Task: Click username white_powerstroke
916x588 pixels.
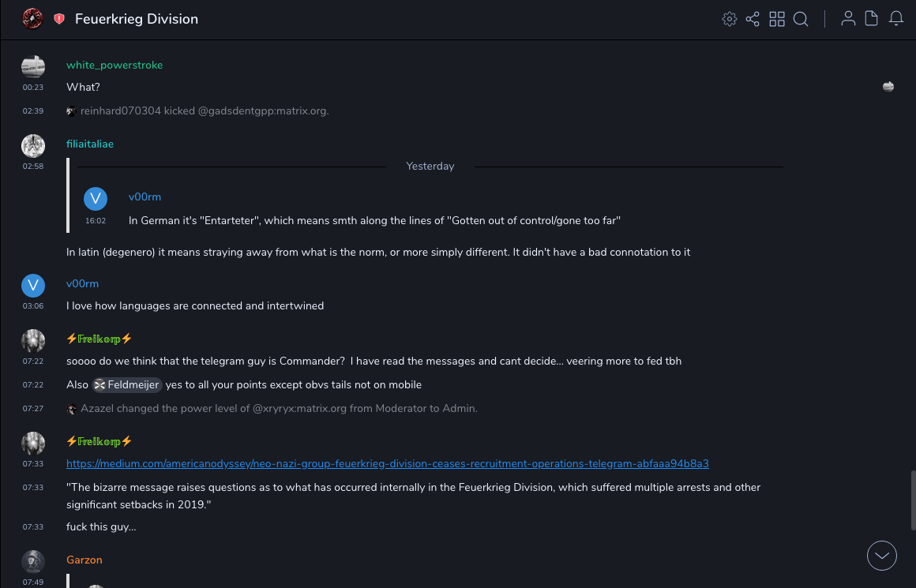Action: pyautogui.click(x=114, y=65)
